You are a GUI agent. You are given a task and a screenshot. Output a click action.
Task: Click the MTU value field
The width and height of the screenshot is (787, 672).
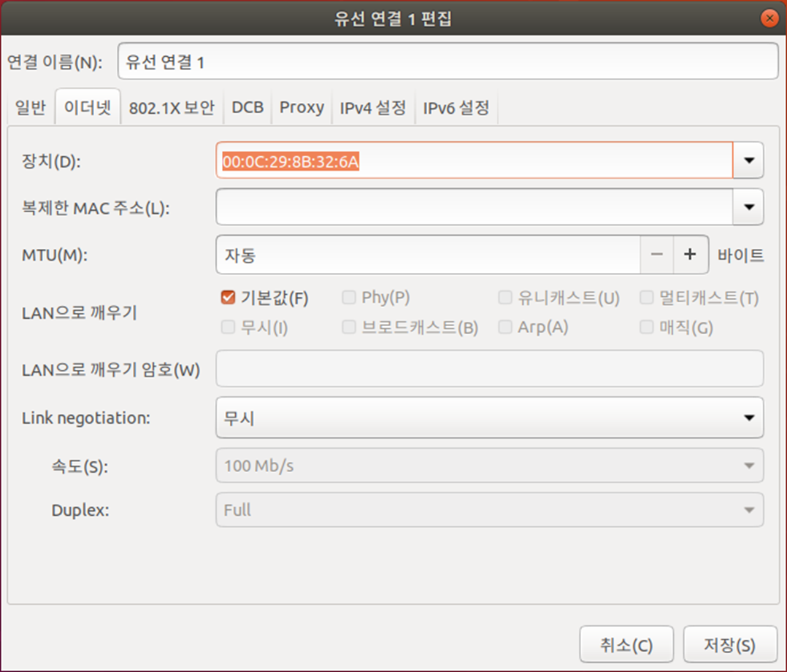428,255
